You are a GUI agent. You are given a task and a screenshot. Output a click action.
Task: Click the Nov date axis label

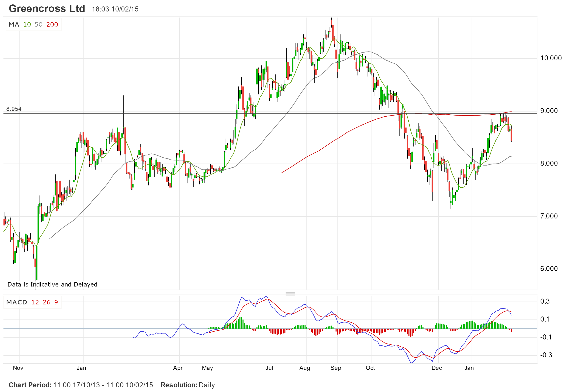(x=18, y=368)
